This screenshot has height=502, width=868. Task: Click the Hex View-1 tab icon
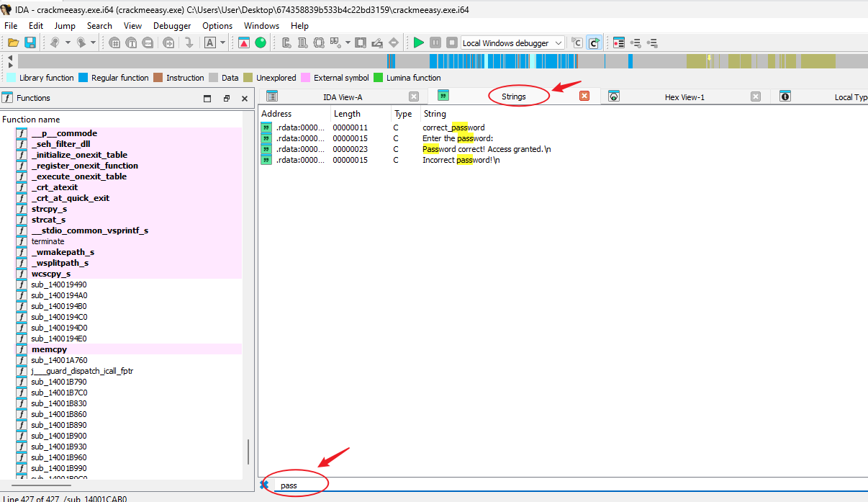[x=614, y=97]
